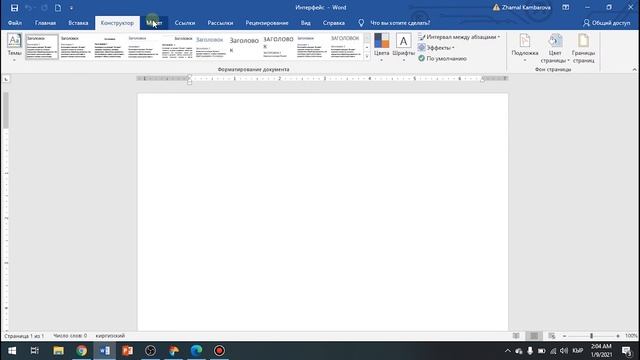Open the Границы страниц dialog
Screen dimensions: 640x360
[583, 48]
